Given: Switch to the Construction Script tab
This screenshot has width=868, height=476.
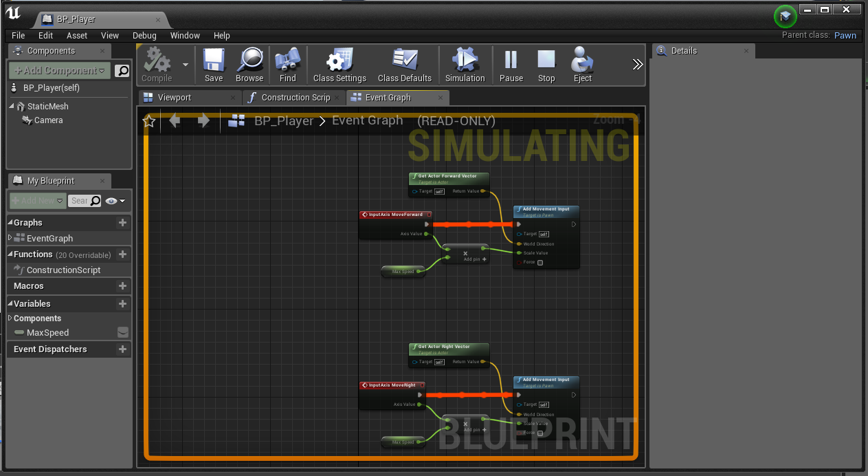Looking at the screenshot, I should pyautogui.click(x=296, y=98).
